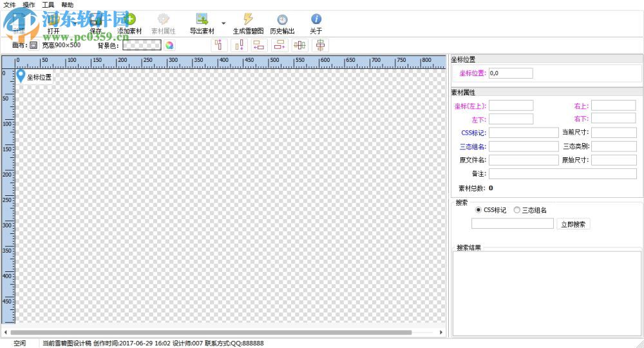Click the 备注 field

[563, 173]
